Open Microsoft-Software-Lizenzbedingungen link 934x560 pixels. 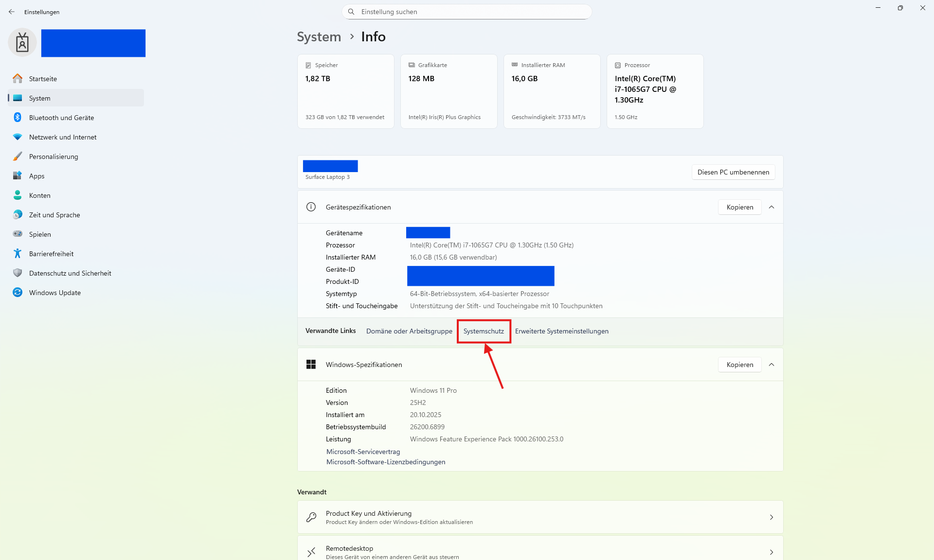pyautogui.click(x=386, y=462)
